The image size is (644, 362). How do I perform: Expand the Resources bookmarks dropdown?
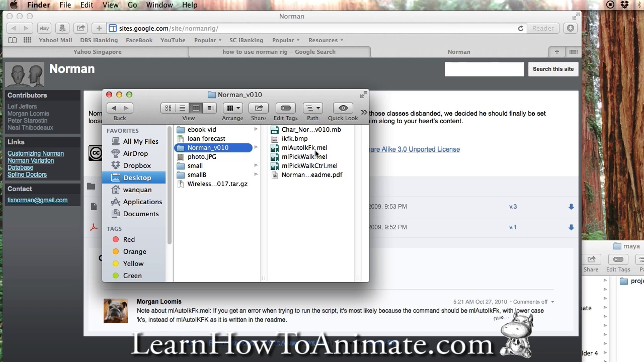pos(326,40)
